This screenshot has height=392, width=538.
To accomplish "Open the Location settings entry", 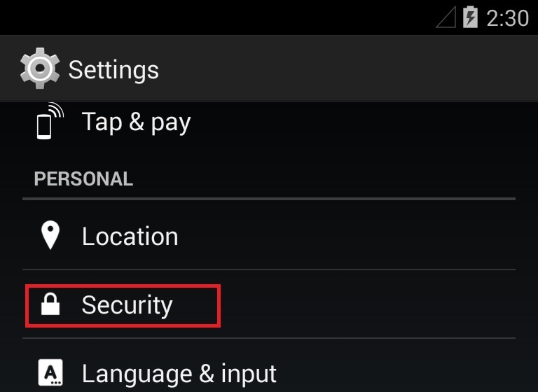I will point(269,235).
